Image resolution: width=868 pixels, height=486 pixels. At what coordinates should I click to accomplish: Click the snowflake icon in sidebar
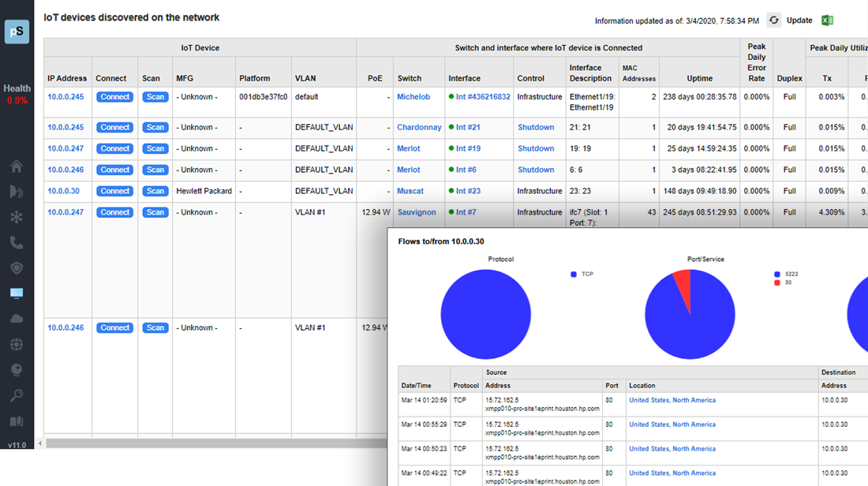click(17, 217)
